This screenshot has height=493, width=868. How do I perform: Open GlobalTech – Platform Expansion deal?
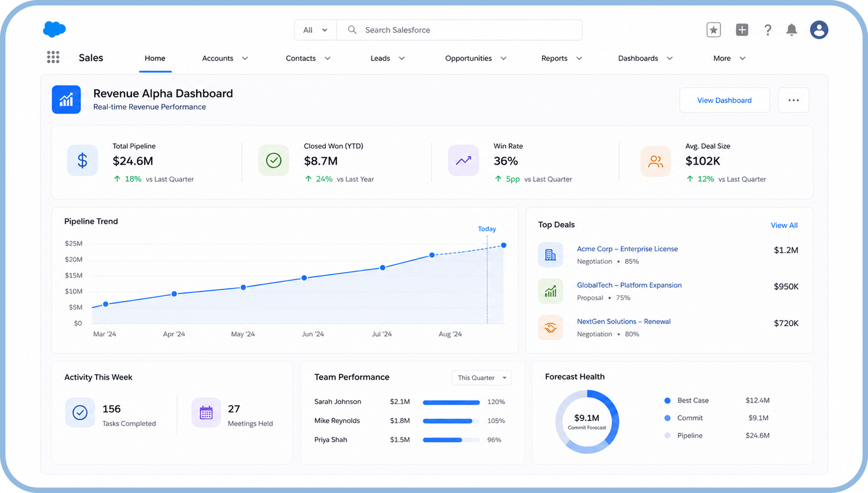[629, 285]
